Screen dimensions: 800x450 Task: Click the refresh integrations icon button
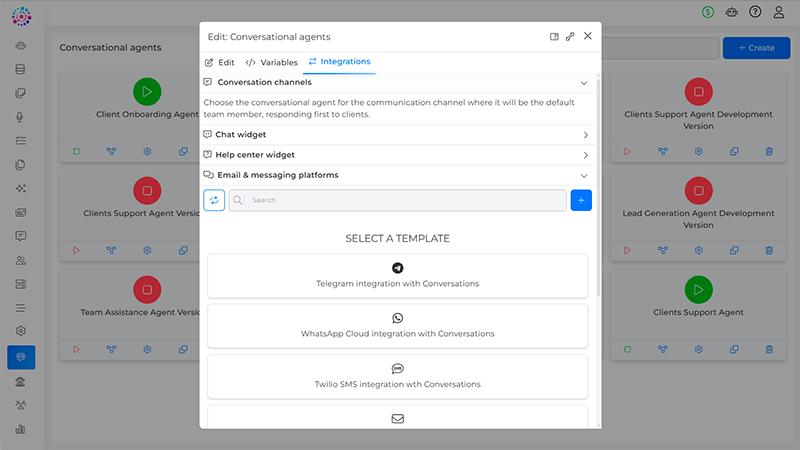coord(214,200)
